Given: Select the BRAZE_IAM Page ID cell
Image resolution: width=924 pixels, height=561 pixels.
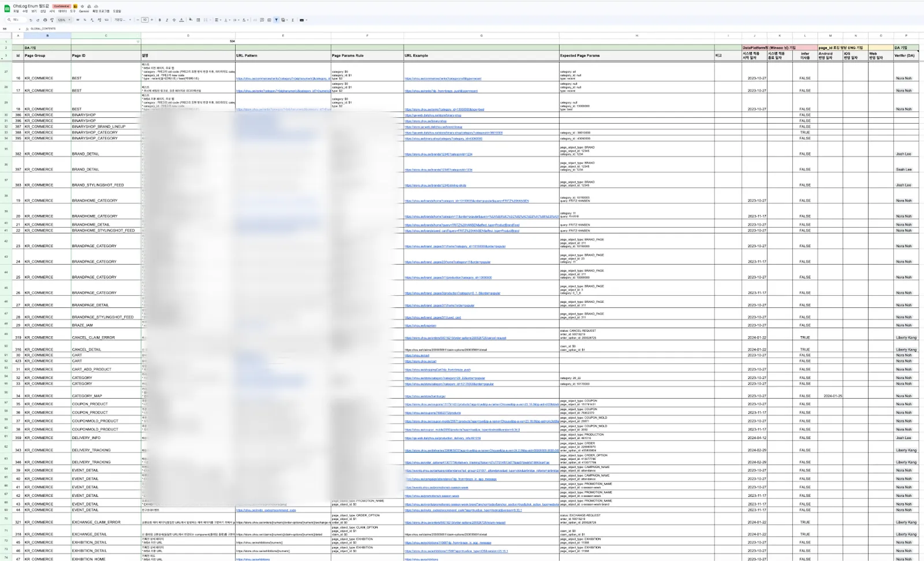Looking at the screenshot, I should [106, 325].
